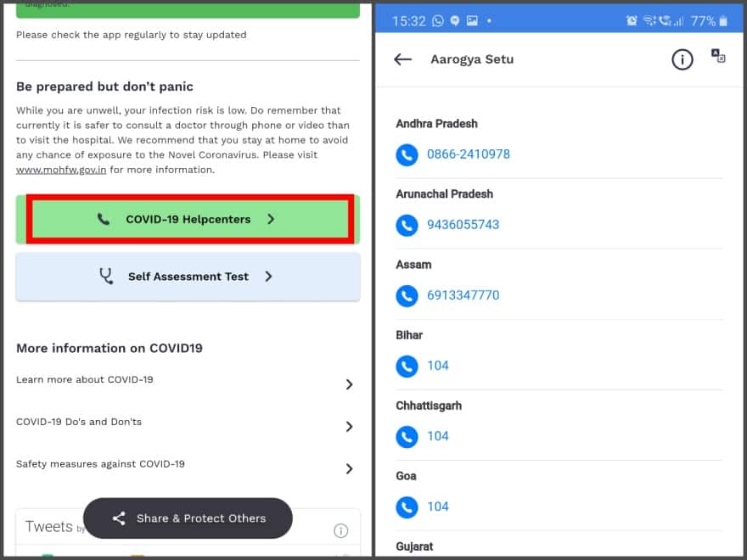This screenshot has width=747, height=560.
Task: Tap the handset icon on COVID-19 Helpcenters
Action: (104, 219)
